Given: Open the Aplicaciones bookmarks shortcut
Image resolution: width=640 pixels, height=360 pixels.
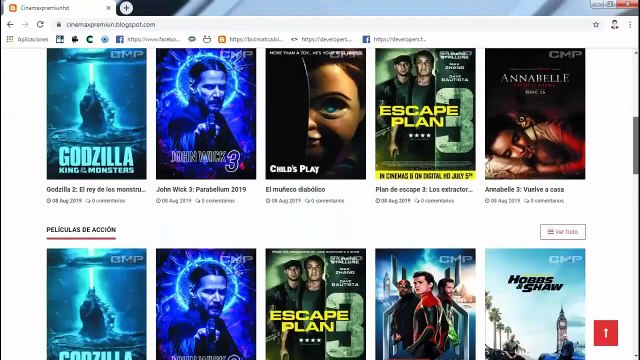Looking at the screenshot, I should (x=27, y=39).
